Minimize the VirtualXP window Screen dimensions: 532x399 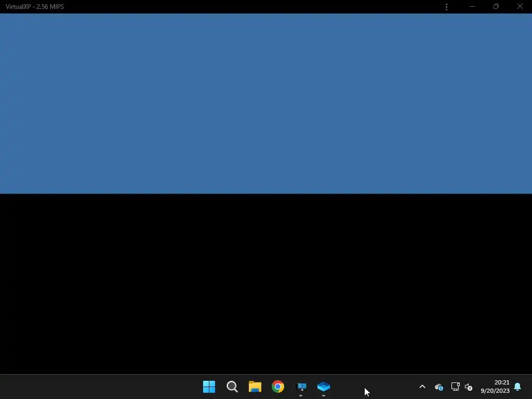pyautogui.click(x=472, y=7)
